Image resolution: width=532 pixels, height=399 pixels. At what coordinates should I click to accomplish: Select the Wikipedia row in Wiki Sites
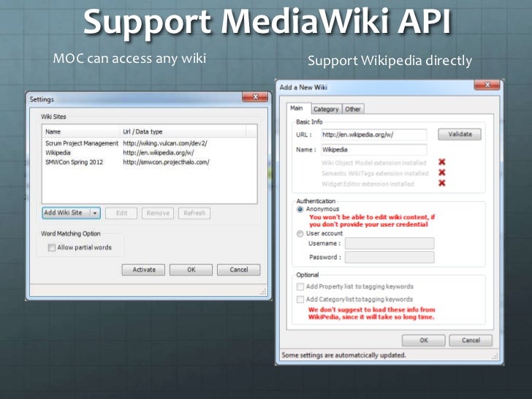coord(150,153)
